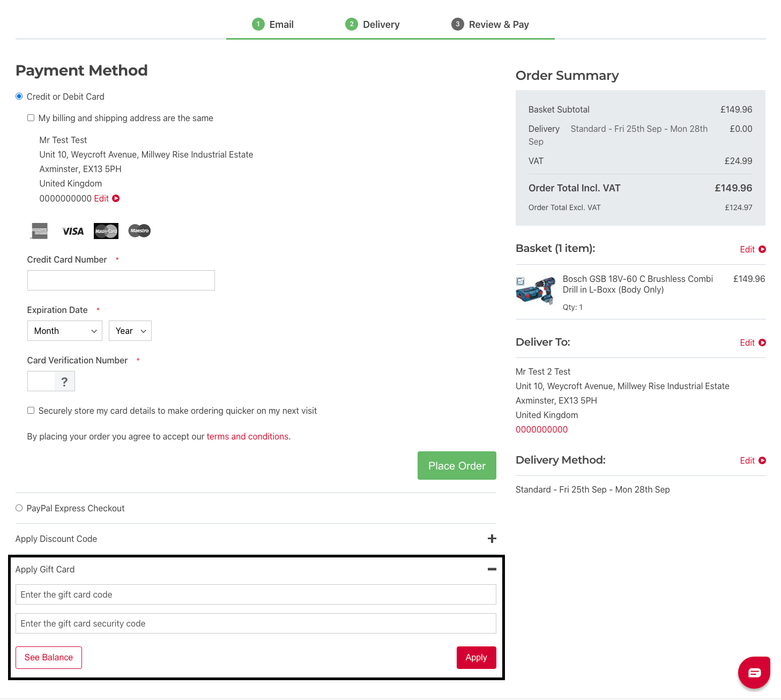Focus the Credit Card Number field
Viewport: 781px width, 700px height.
[121, 280]
